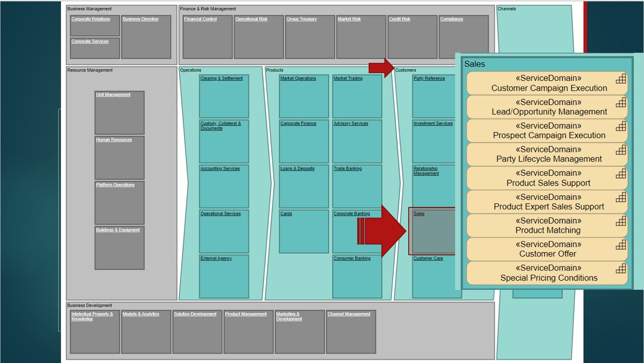Open the Operational Risk link
This screenshot has height=363, width=644.
coord(251,19)
